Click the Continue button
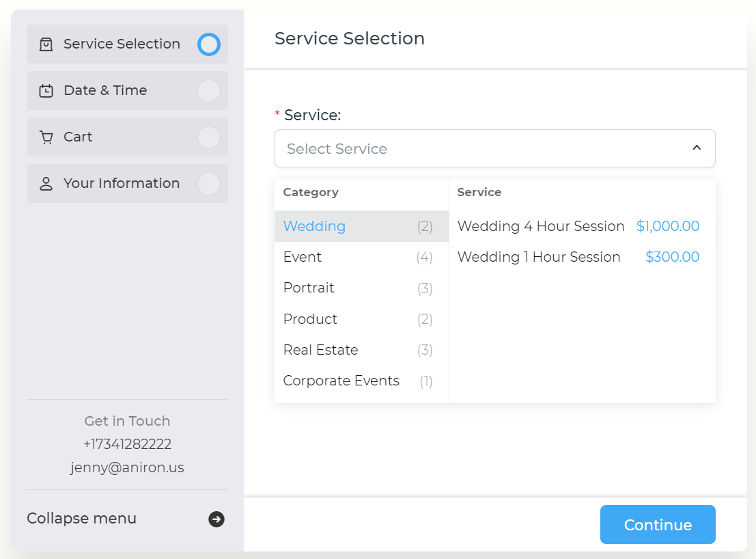Screen dimensions: 756x559 [x=658, y=524]
